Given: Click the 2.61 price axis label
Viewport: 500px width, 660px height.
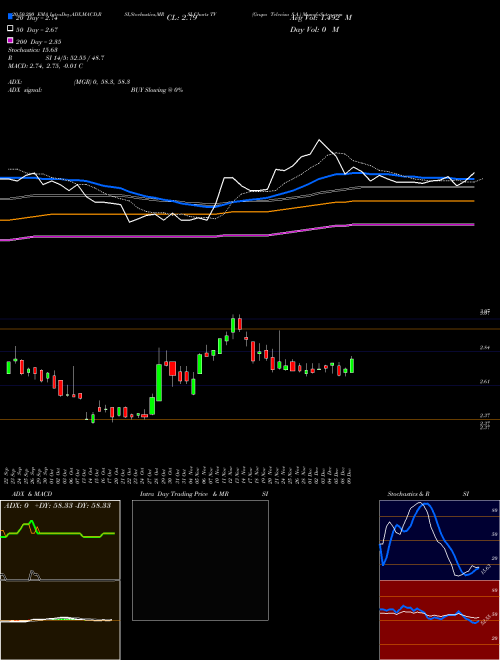Looking at the screenshot, I should click(x=484, y=382).
